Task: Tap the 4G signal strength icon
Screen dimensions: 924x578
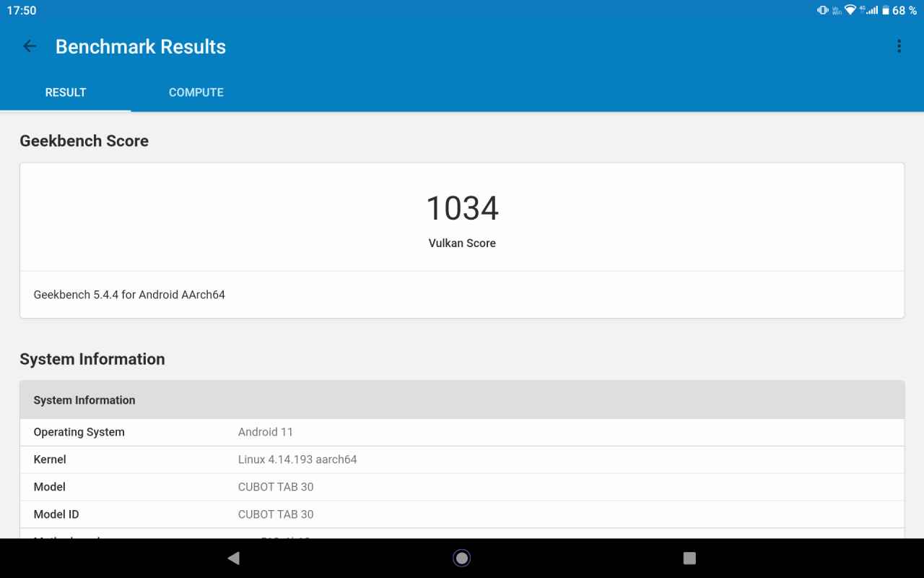Action: pyautogui.click(x=868, y=10)
